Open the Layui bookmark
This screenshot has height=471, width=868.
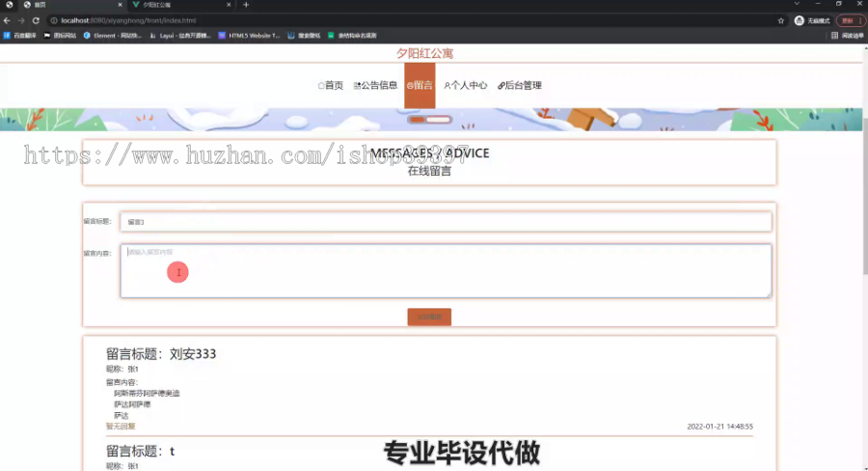180,36
